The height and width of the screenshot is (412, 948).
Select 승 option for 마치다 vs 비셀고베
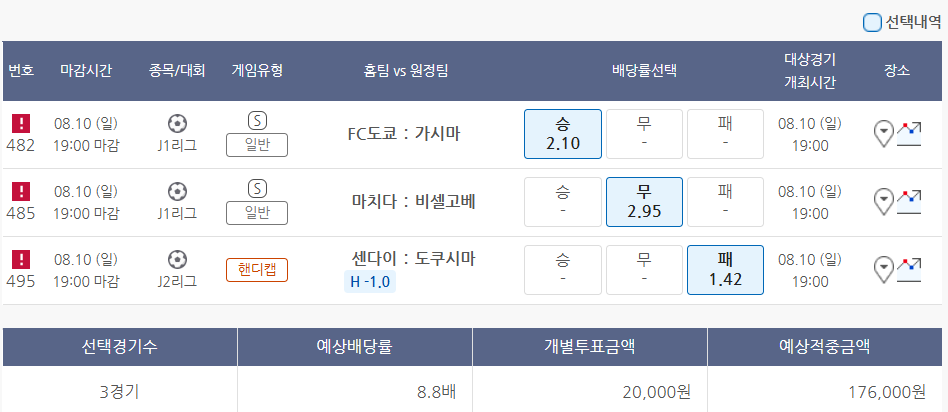point(563,202)
